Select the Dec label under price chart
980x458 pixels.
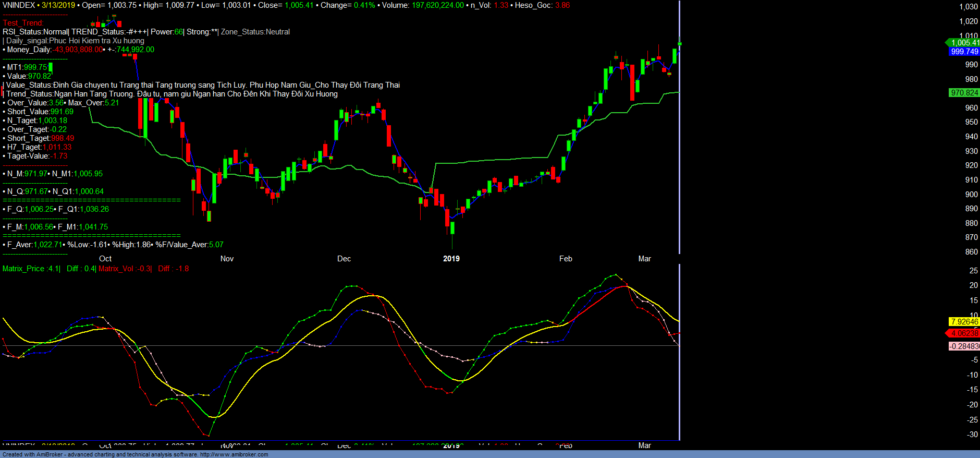[x=344, y=259]
